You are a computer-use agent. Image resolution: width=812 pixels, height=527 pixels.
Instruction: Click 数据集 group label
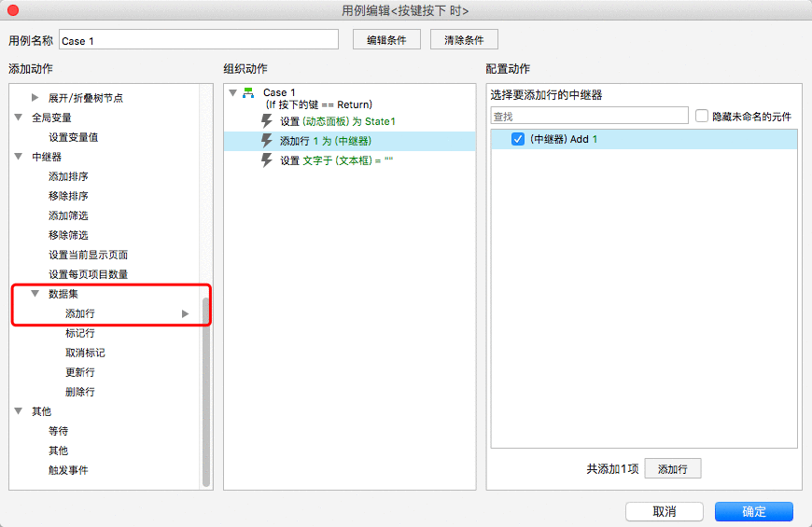click(x=63, y=294)
